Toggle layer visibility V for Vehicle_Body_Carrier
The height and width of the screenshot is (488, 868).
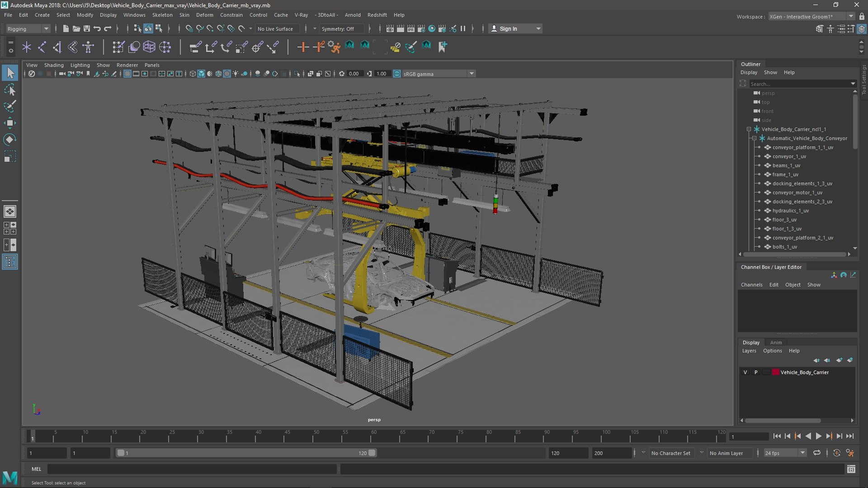pyautogui.click(x=745, y=372)
